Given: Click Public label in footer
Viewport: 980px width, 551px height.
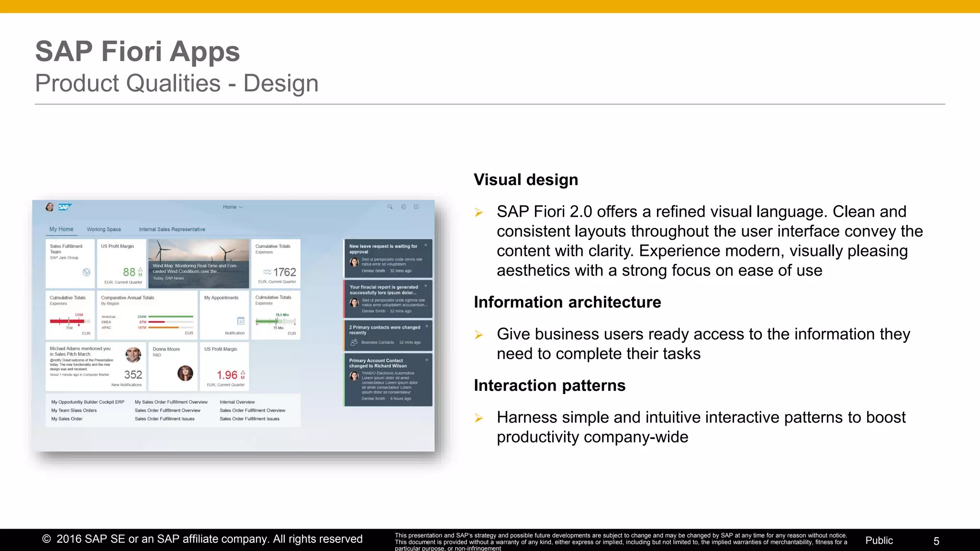Looking at the screenshot, I should coord(879,540).
